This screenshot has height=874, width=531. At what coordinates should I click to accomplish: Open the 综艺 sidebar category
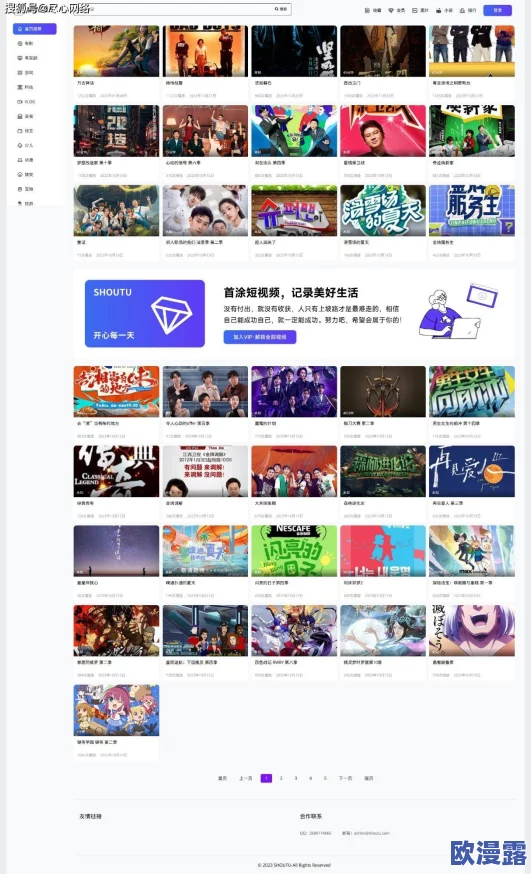(x=26, y=131)
